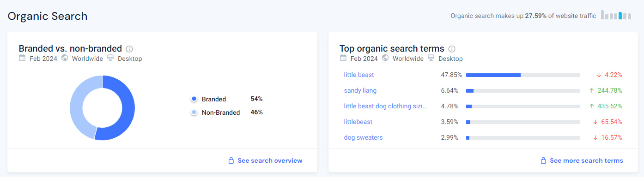Open 'little beast dog clothing sizi...' term
This screenshot has height=177, width=644.
pyautogui.click(x=385, y=106)
